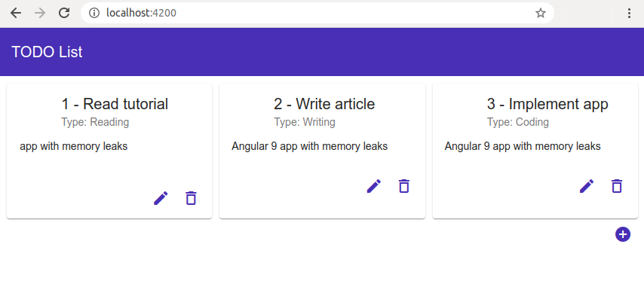
Task: Edit the Read tutorial todo
Action: [x=161, y=199]
